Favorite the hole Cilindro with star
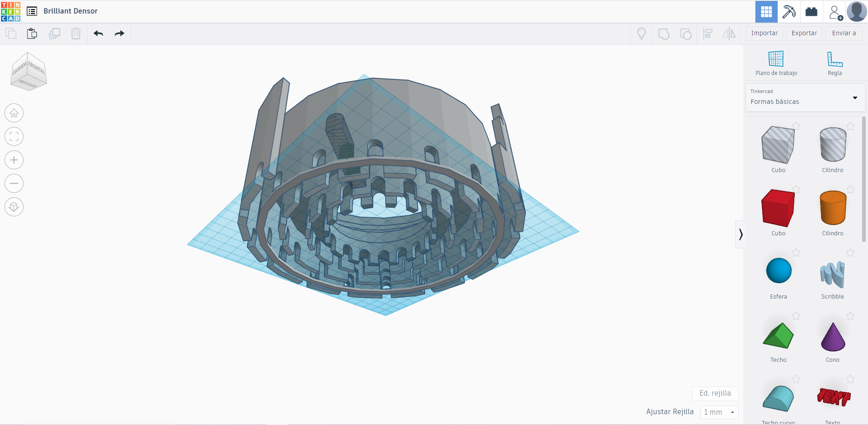Screen dimensions: 868x425 pyautogui.click(x=850, y=126)
